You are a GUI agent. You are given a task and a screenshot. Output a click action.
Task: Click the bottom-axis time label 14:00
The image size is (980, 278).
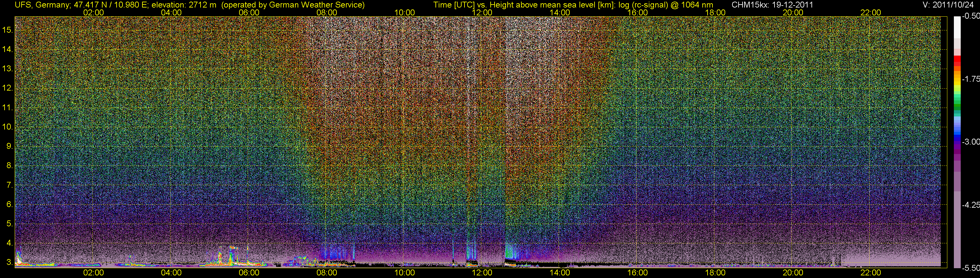click(x=560, y=273)
